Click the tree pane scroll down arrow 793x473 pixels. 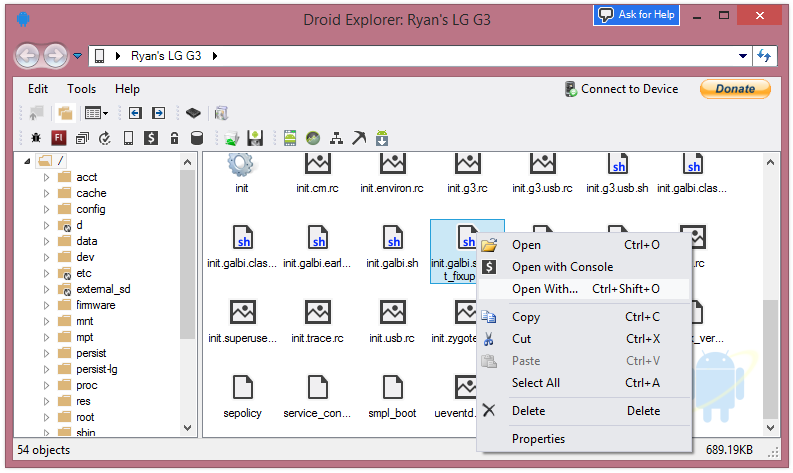pos(188,428)
